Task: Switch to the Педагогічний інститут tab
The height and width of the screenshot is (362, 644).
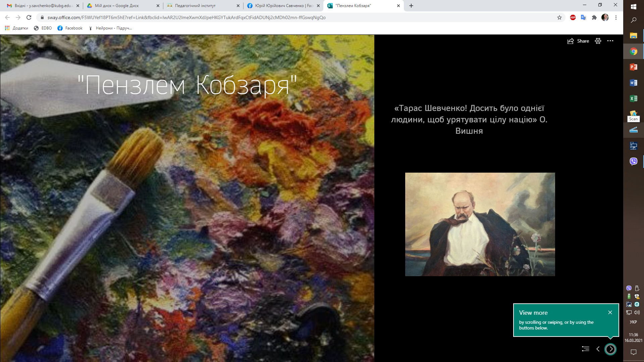Action: pyautogui.click(x=195, y=6)
